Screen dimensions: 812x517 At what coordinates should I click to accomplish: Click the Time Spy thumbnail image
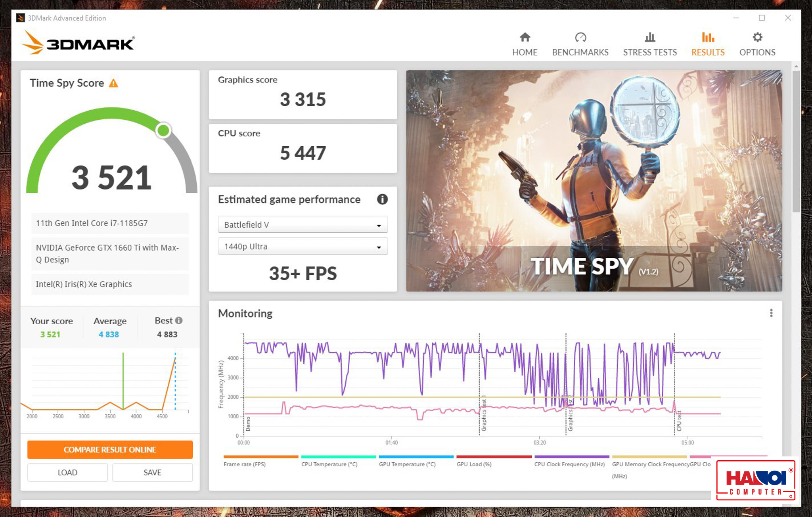[x=594, y=181]
